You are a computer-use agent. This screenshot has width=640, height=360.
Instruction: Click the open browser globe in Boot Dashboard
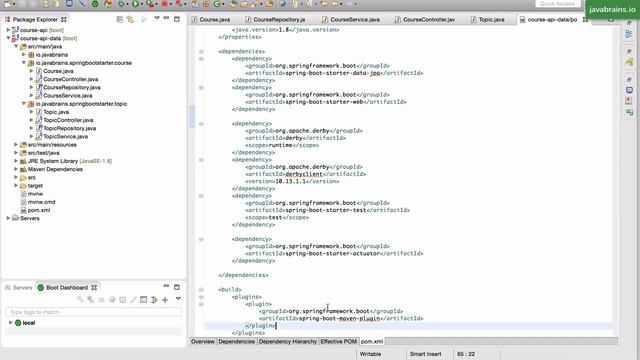(112, 300)
